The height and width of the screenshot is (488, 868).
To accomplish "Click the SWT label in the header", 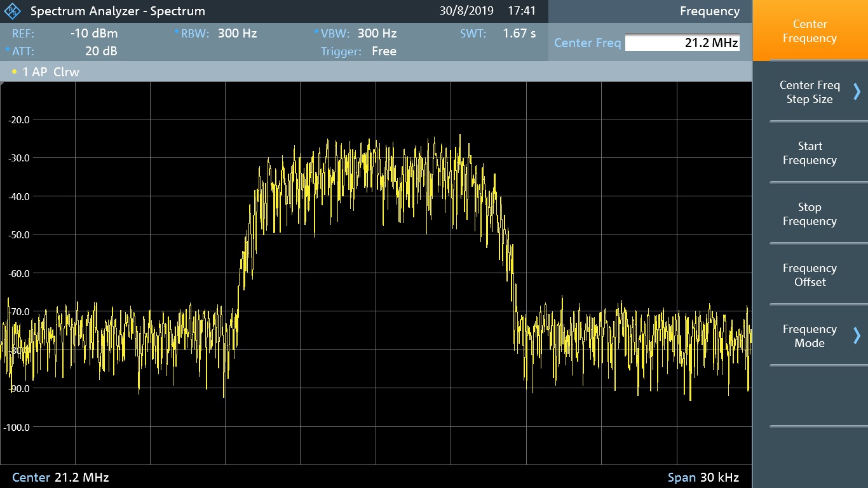I will (473, 33).
